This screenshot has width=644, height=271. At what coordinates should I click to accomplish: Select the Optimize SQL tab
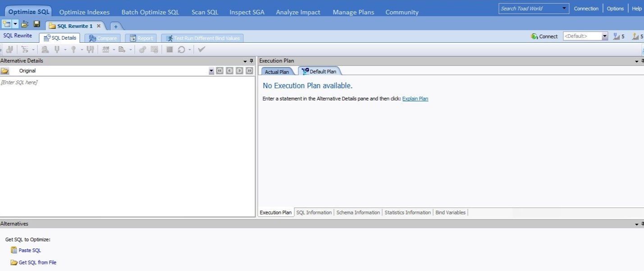click(29, 12)
